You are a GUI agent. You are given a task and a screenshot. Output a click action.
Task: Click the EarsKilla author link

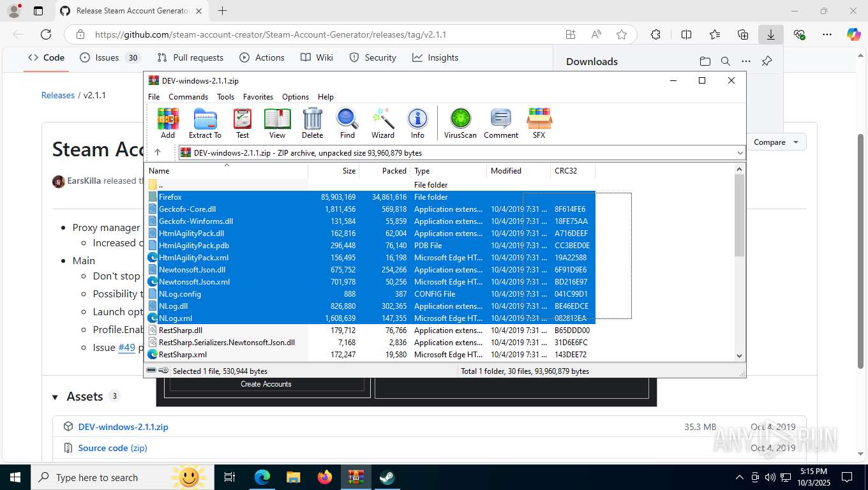click(84, 181)
